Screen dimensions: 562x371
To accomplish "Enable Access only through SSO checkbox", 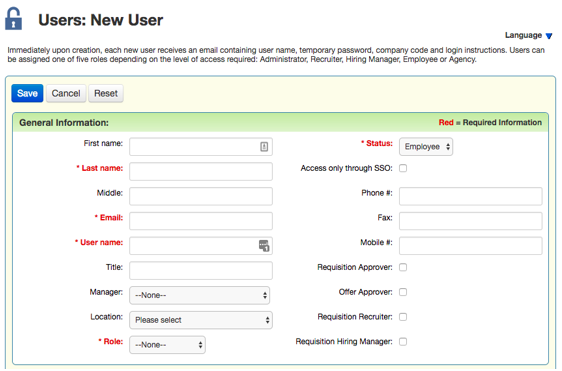I will (403, 168).
